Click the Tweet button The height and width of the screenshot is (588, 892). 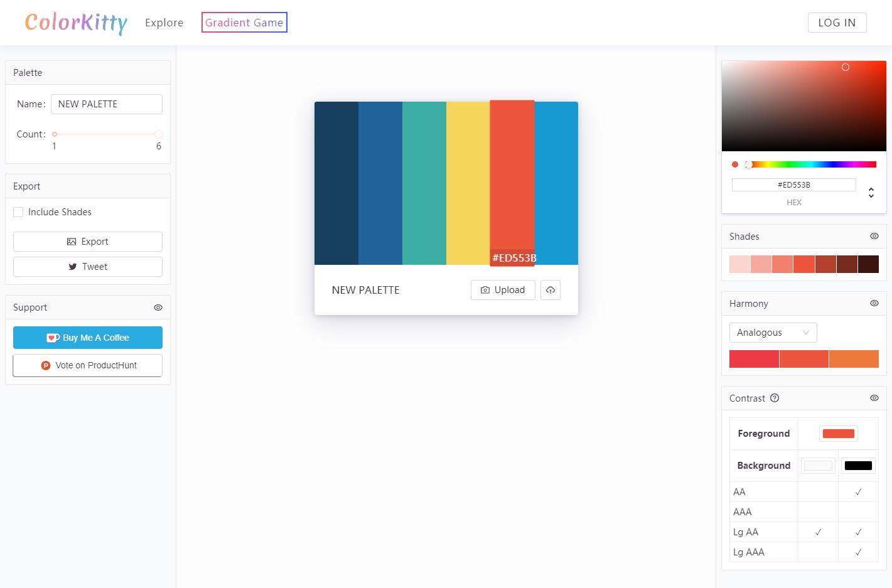click(x=88, y=267)
